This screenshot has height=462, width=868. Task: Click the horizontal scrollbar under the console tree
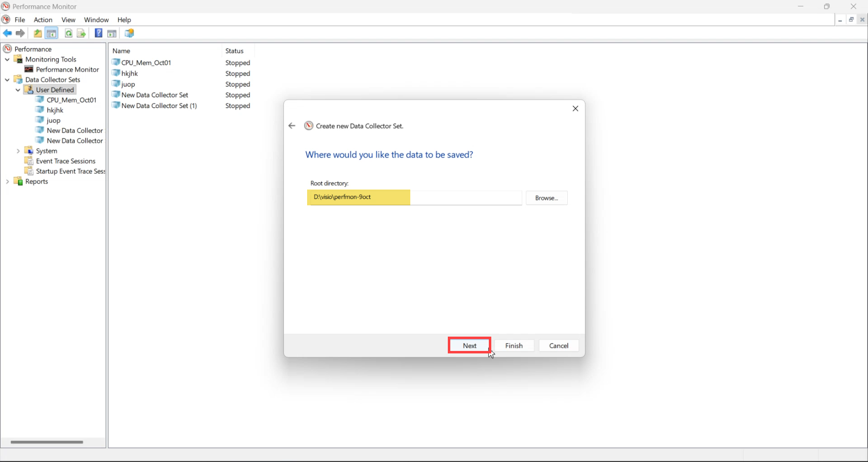click(x=47, y=442)
